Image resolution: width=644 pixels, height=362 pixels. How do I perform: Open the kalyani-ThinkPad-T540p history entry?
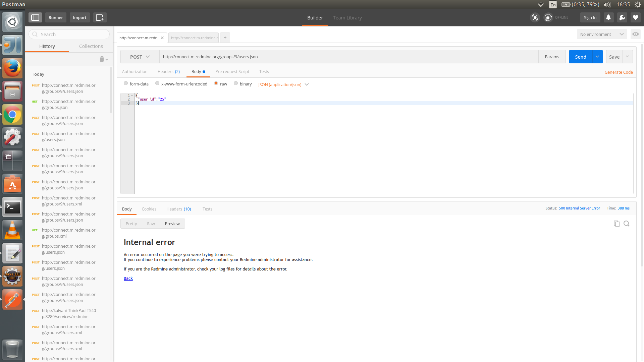(68, 313)
